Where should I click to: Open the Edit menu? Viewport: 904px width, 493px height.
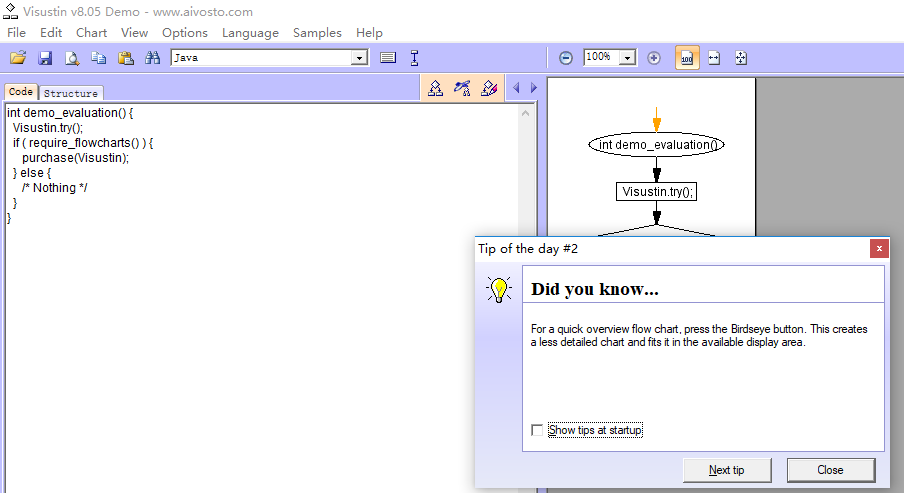coord(51,33)
